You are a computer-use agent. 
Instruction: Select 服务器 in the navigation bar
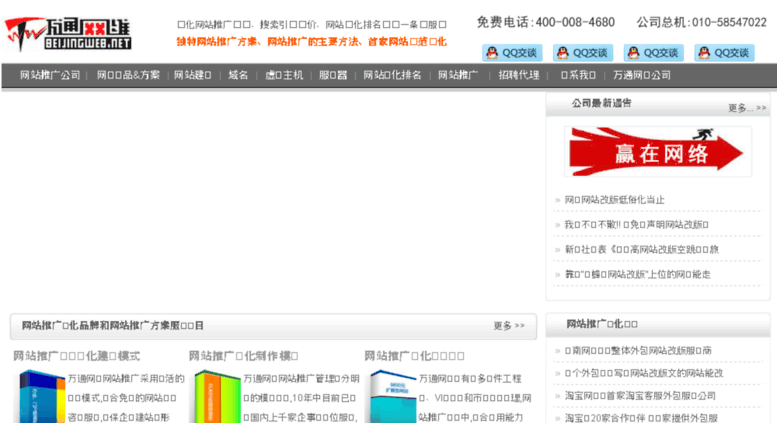tap(333, 75)
